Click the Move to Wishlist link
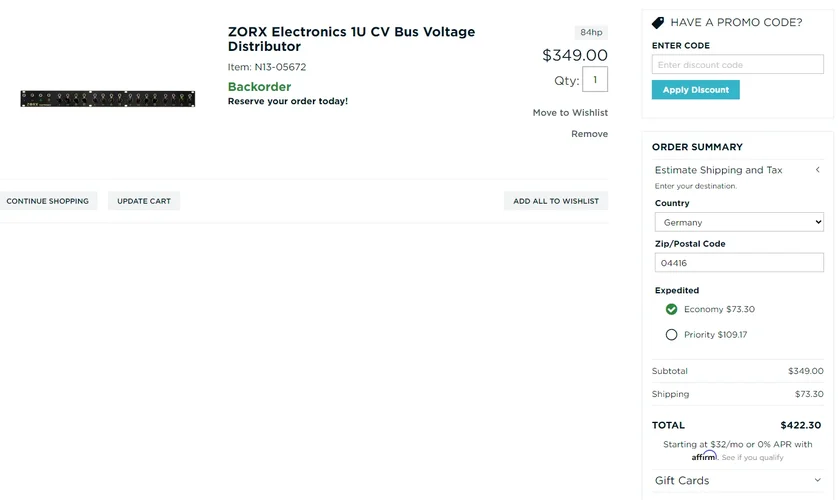This screenshot has height=500, width=838. 570,113
